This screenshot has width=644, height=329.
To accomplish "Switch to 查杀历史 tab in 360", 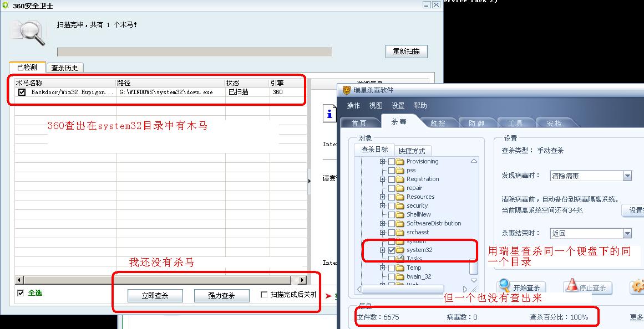I will 65,68.
